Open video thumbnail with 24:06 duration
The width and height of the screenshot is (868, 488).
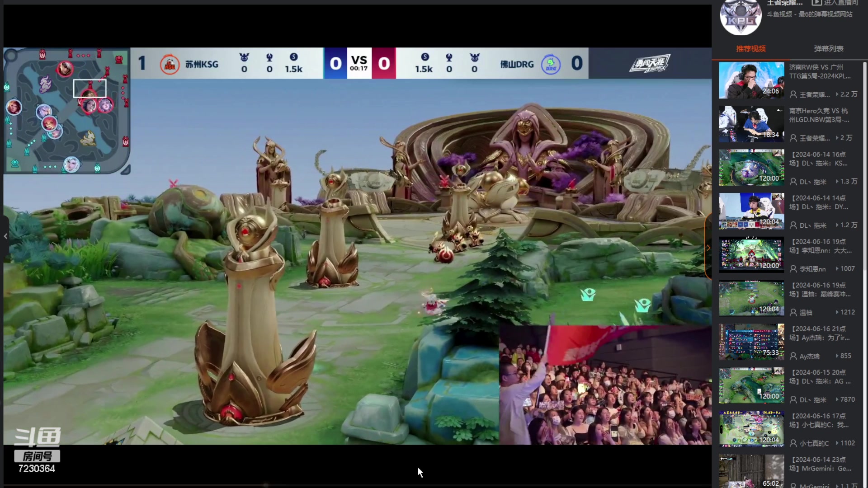(x=751, y=80)
